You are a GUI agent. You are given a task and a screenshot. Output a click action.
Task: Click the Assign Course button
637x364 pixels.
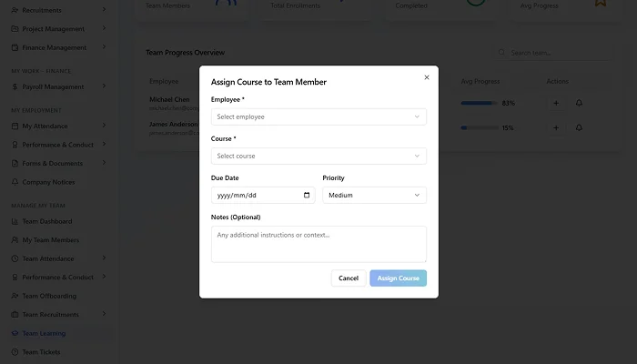pyautogui.click(x=398, y=278)
